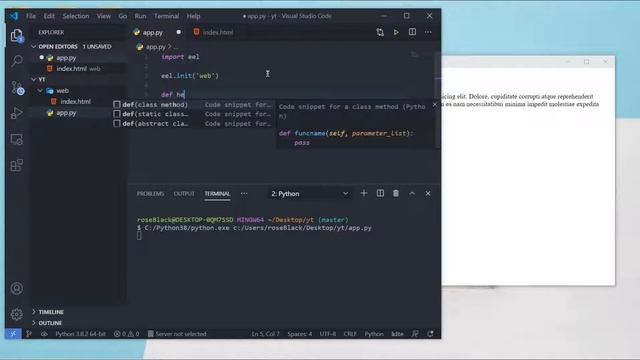
Task: Click in the terminal input area
Action: click(139, 236)
